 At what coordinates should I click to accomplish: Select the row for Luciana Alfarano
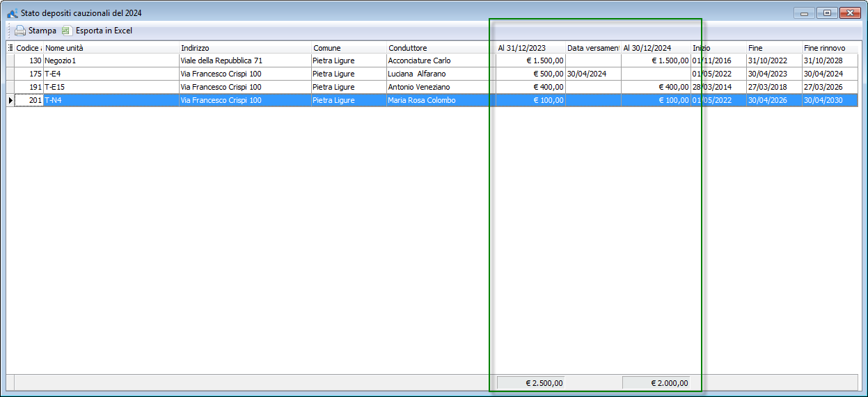point(440,74)
